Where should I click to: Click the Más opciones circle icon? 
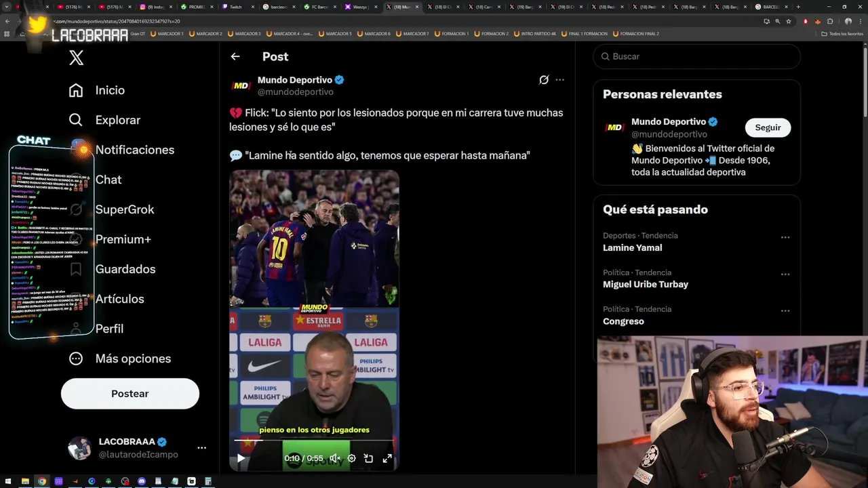76,359
